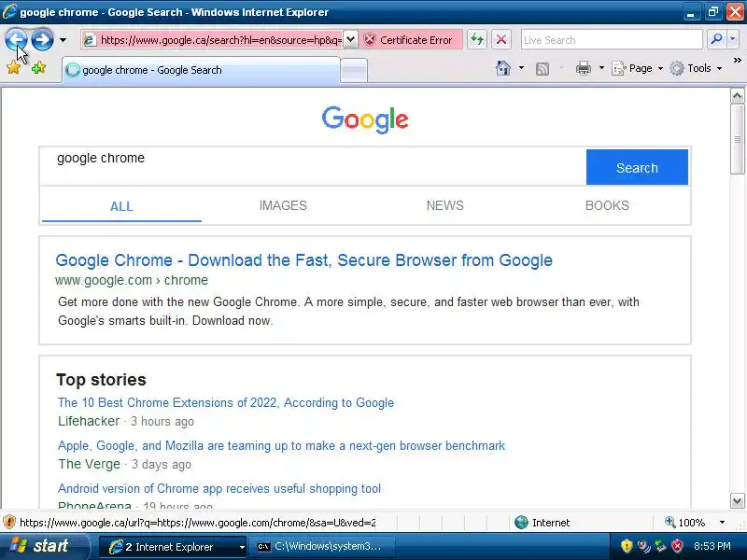Expand the address bar history dropdown

pyautogui.click(x=351, y=39)
